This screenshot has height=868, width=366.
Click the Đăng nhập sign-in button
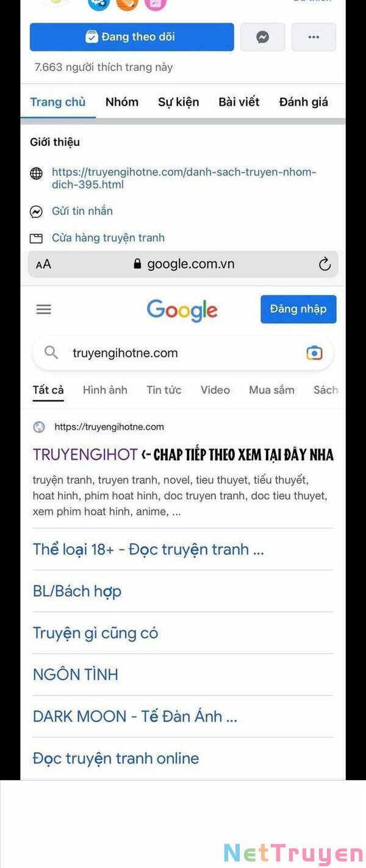[x=298, y=309]
